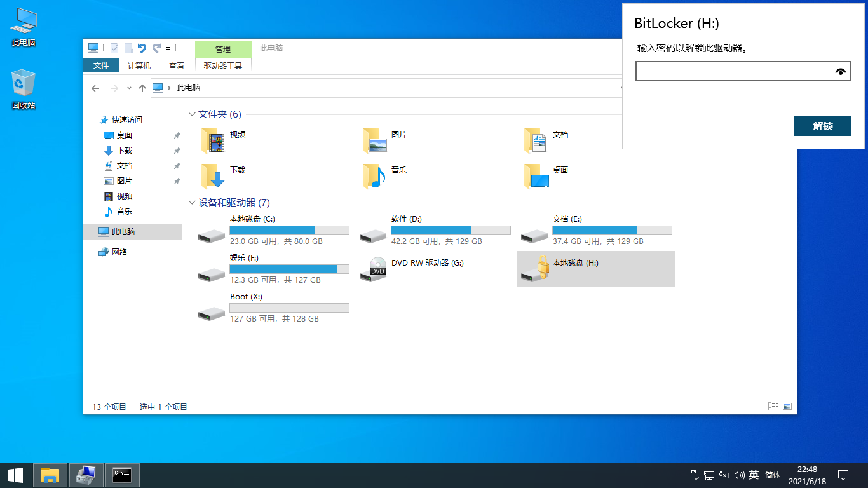Screen dimensions: 868x488
Task: Open the Windows Start menu
Action: click(15, 475)
